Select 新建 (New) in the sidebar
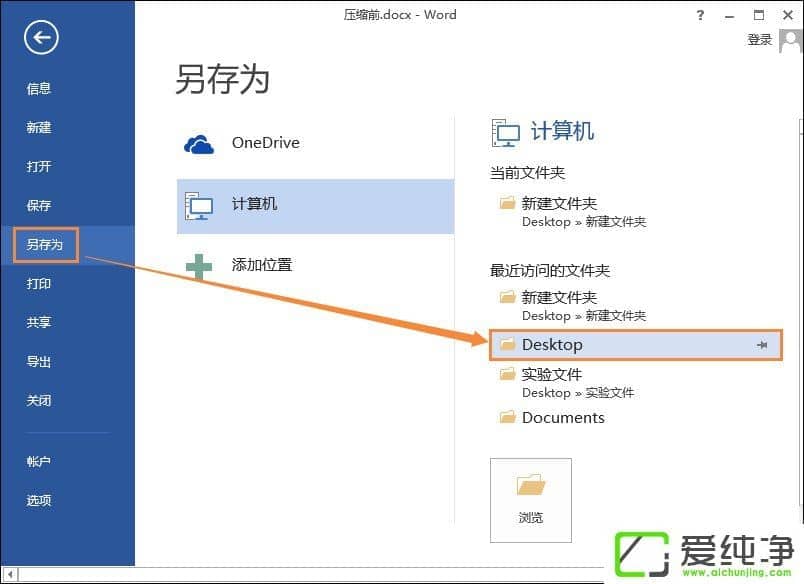The width and height of the screenshot is (804, 584). coord(39,128)
